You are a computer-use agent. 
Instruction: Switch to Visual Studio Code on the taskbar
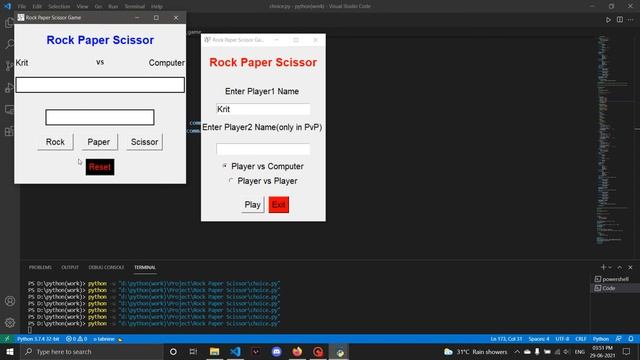click(x=235, y=351)
